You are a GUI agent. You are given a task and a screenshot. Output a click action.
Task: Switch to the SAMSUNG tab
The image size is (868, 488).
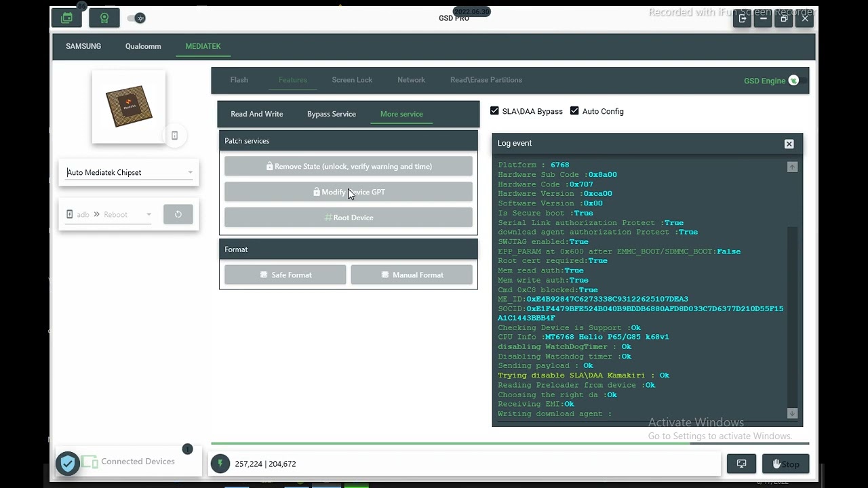click(83, 46)
